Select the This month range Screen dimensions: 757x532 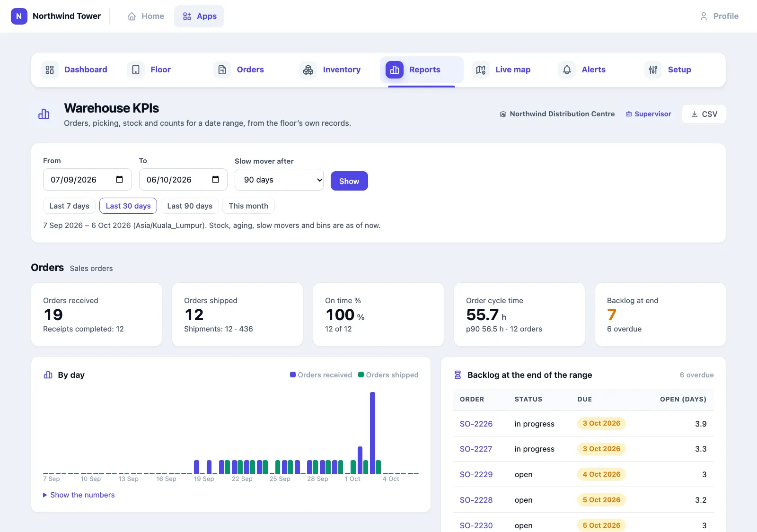coord(248,206)
